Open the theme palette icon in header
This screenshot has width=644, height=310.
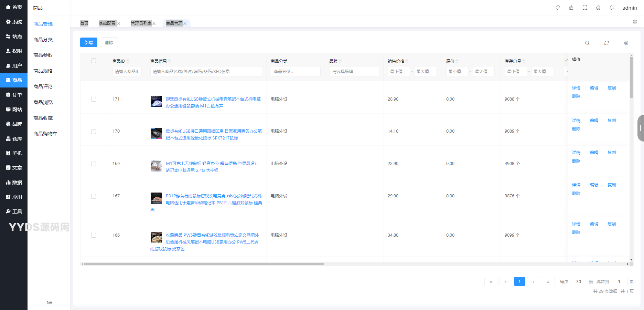[x=558, y=8]
